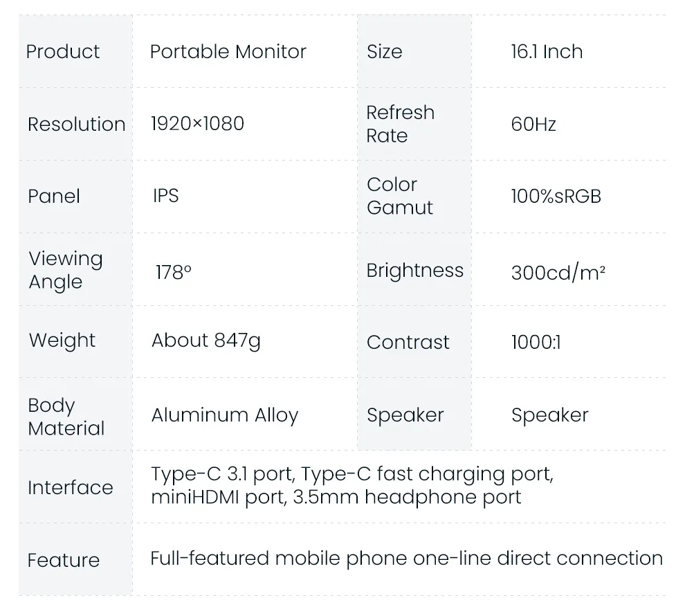Click the '1920×1080' resolution value
The width and height of the screenshot is (685, 616).
pos(197,124)
